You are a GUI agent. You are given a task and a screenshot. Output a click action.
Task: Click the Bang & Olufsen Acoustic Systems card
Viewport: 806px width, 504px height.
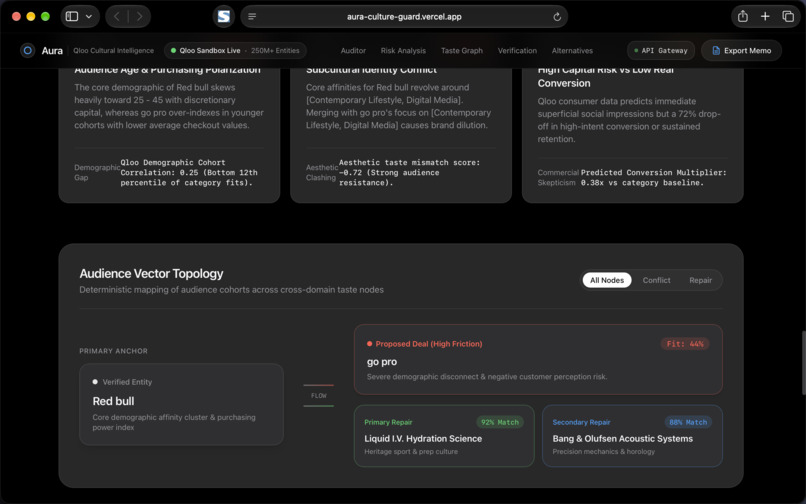point(632,436)
